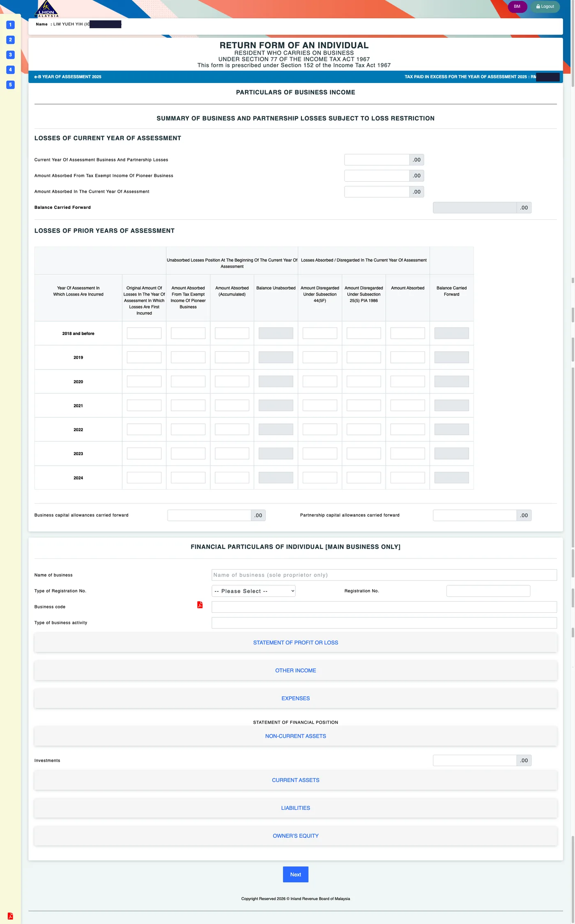The image size is (575, 924).
Task: Click the copyright Inland Revenue Board text
Action: click(x=295, y=899)
